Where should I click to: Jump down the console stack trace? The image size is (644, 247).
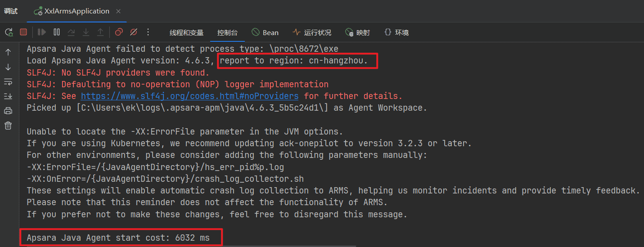tap(8, 67)
